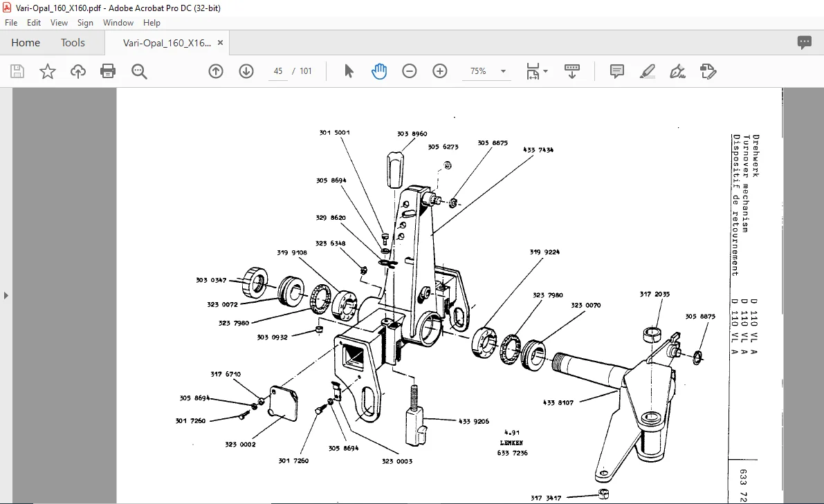Open the scrolling and read mode icon

tap(571, 71)
